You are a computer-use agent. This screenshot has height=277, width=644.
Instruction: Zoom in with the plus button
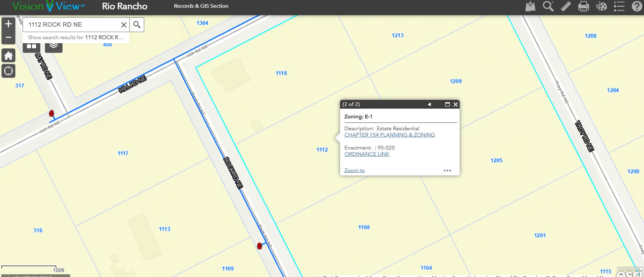8,24
